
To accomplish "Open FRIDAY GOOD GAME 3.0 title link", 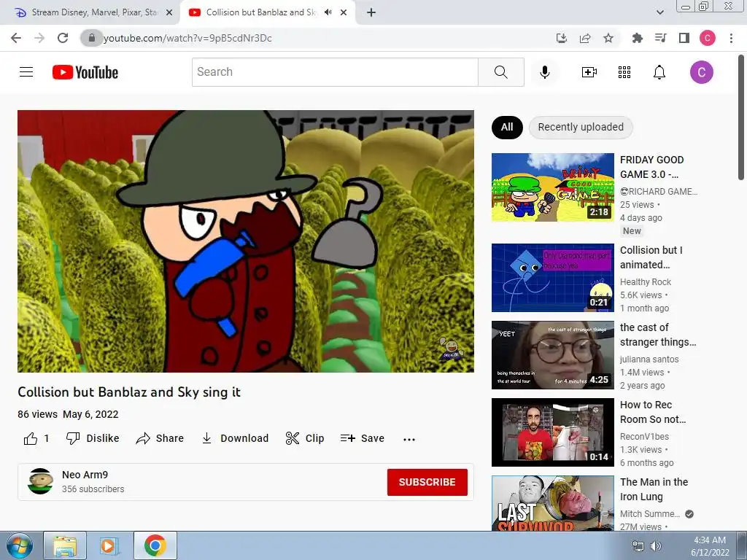I will (x=651, y=167).
